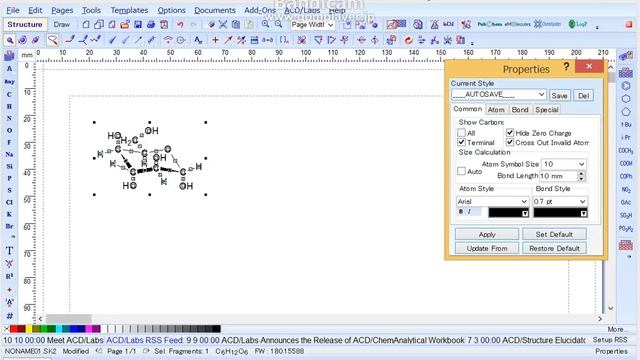Open the File menu
Viewport: 640px width, 360px height.
coord(13,10)
